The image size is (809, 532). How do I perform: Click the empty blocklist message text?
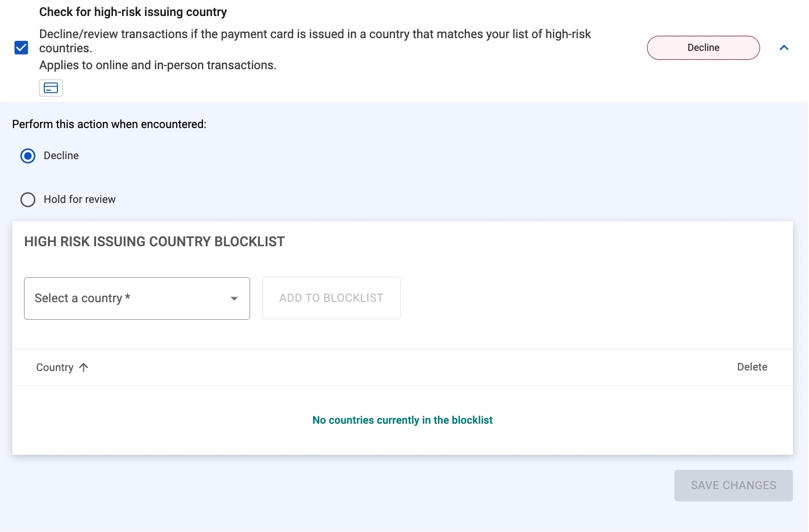(403, 420)
